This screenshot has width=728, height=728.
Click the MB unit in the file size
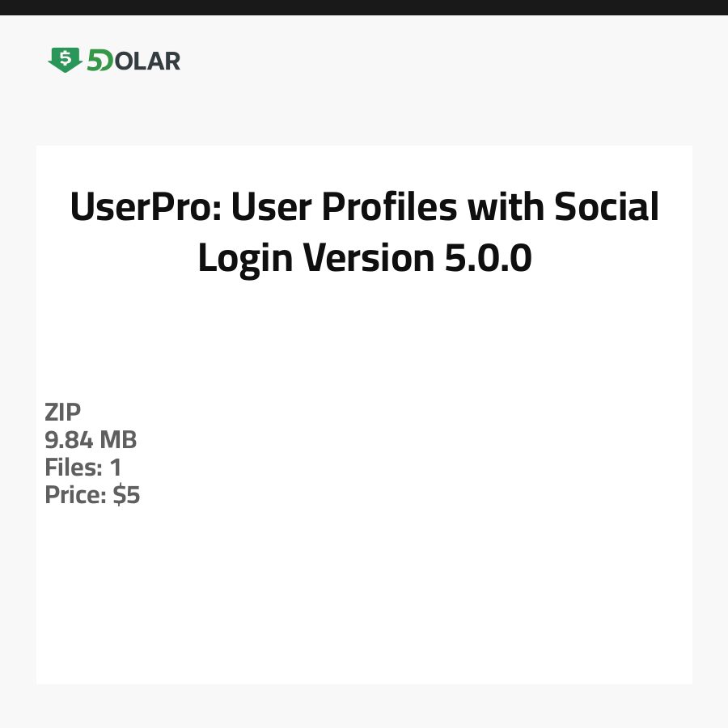pos(118,440)
